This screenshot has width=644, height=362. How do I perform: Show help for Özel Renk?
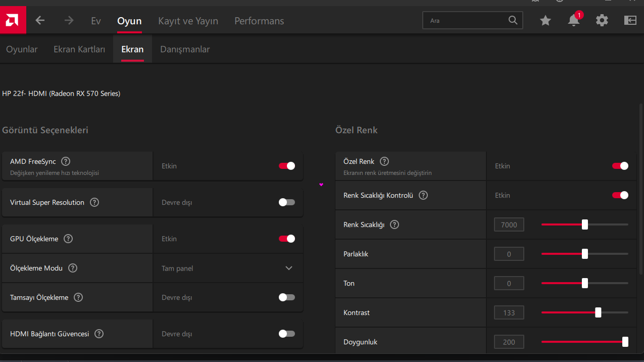click(x=384, y=161)
